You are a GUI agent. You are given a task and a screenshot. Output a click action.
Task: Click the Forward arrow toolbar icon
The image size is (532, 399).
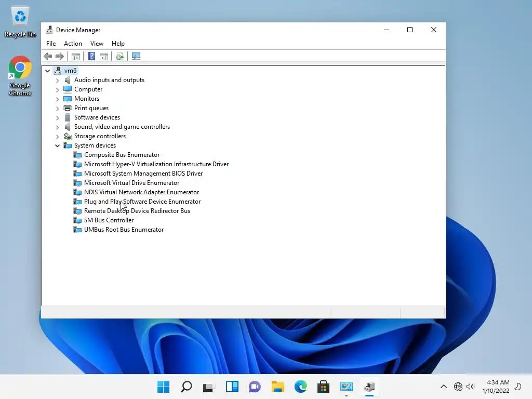(x=60, y=56)
